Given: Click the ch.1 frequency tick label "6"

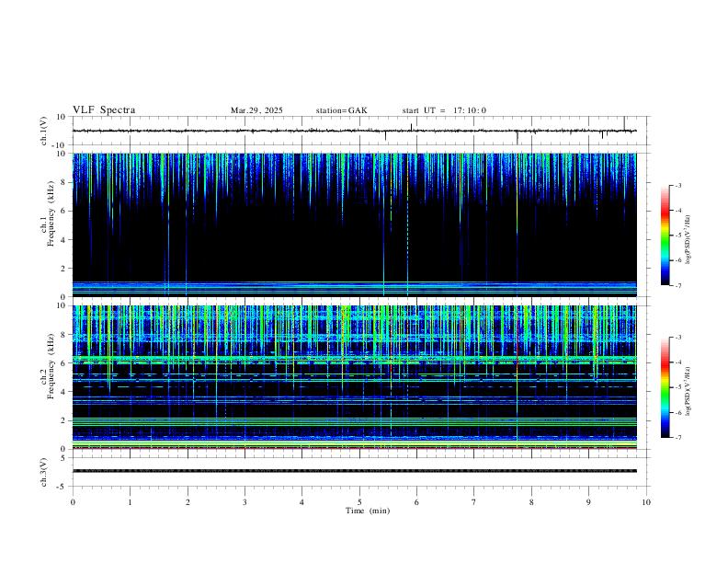Looking at the screenshot, I should click(63, 212).
